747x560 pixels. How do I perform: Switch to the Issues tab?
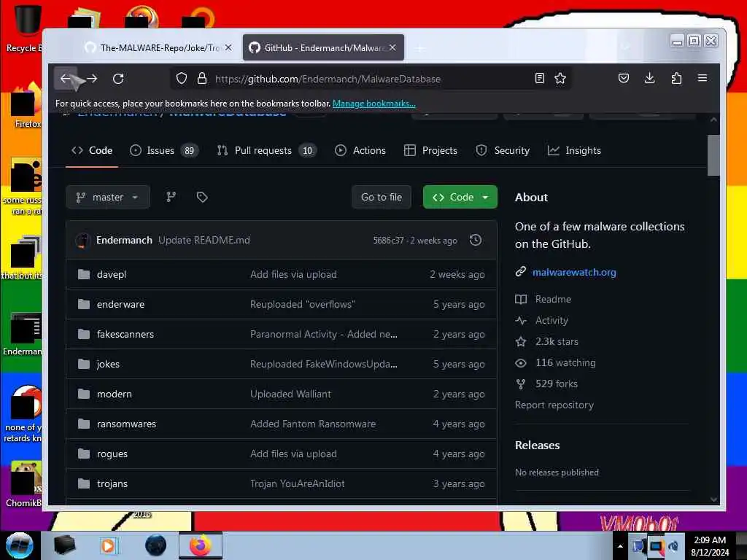coord(164,150)
